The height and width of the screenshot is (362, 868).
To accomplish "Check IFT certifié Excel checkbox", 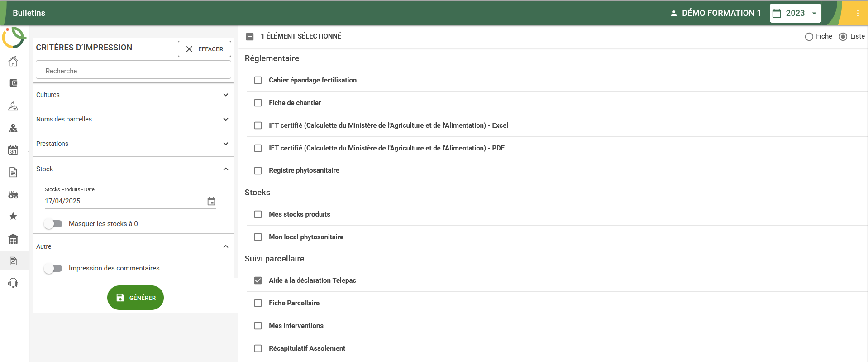I will pos(258,125).
